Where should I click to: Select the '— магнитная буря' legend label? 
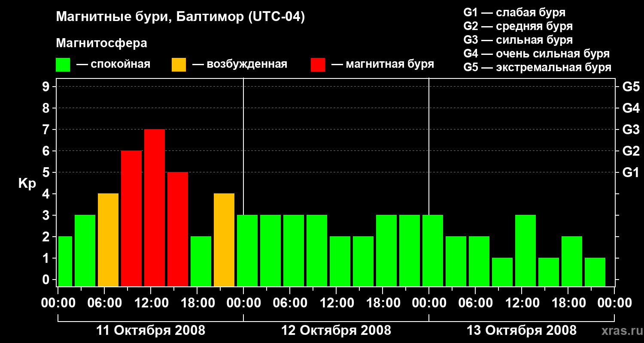383,64
